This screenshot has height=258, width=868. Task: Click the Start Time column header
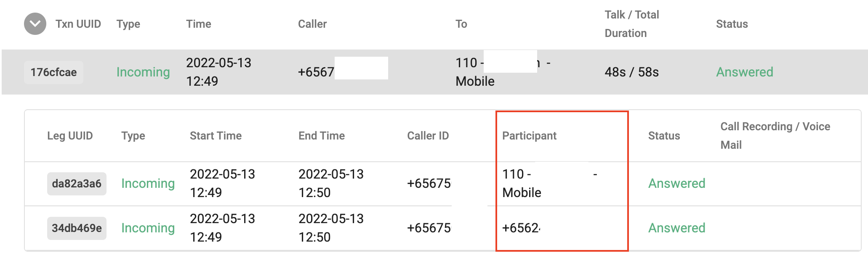(x=216, y=136)
